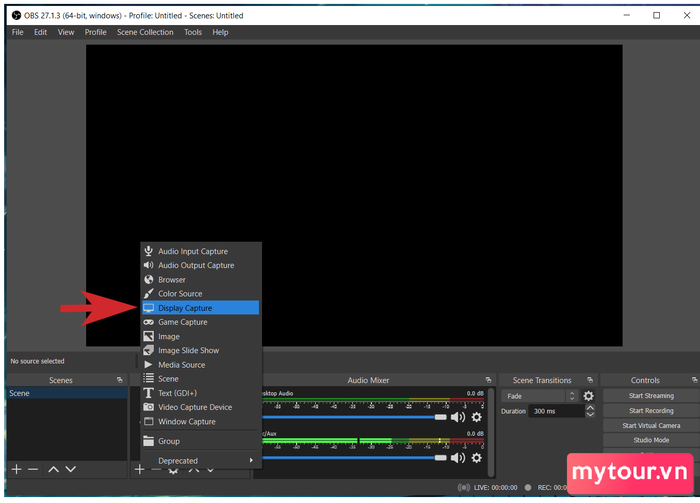Screen dimensions: 700x503
Task: Add an Image source
Action: click(200, 337)
